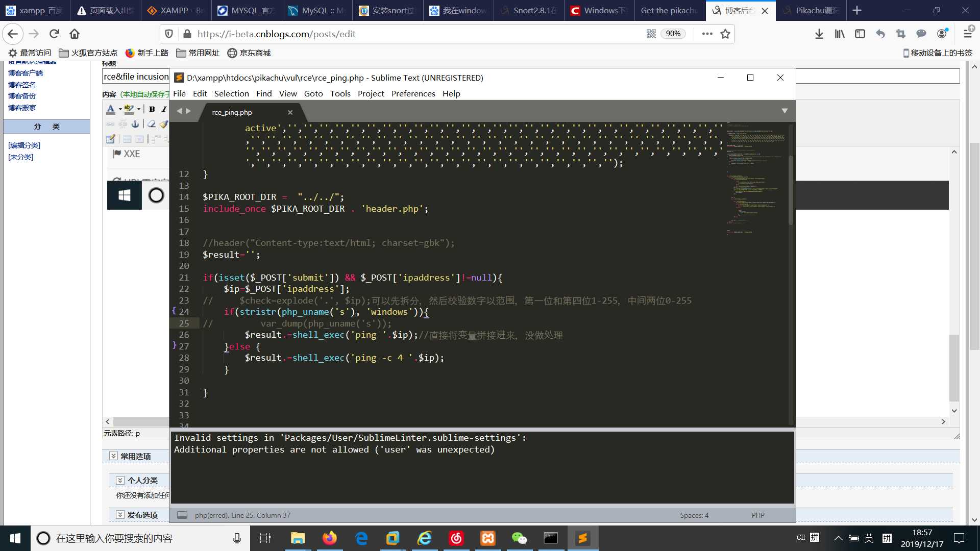Screen dimensions: 980x551
Task: Click the insert/edit table icon
Action: pyautogui.click(x=111, y=139)
